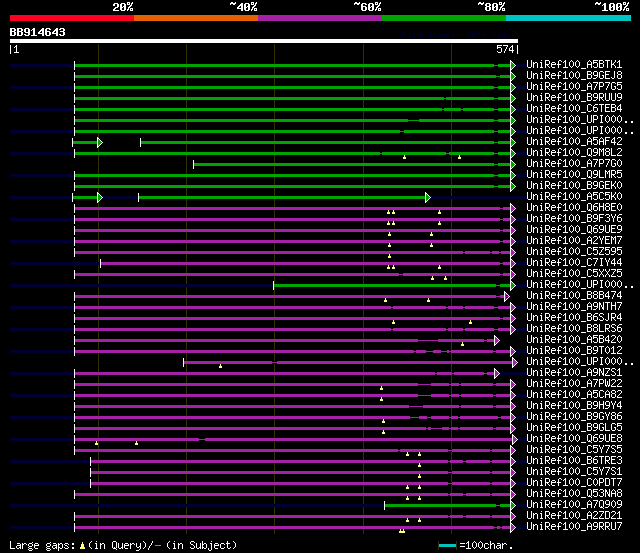640x553 pixels.
Task: Click the orange ~40% identity legend segment
Action: (x=196, y=18)
